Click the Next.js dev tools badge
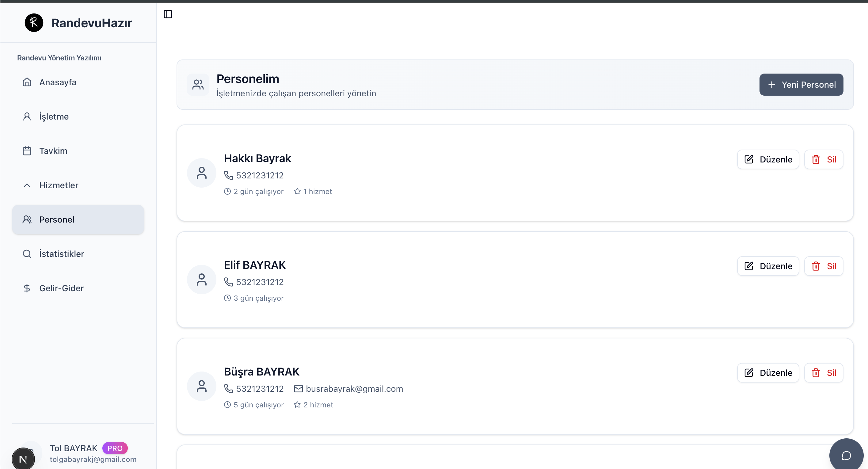 23,459
